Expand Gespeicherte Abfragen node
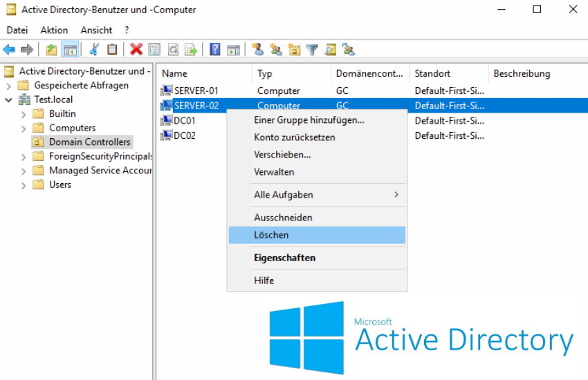The image size is (588, 380). pos(8,86)
